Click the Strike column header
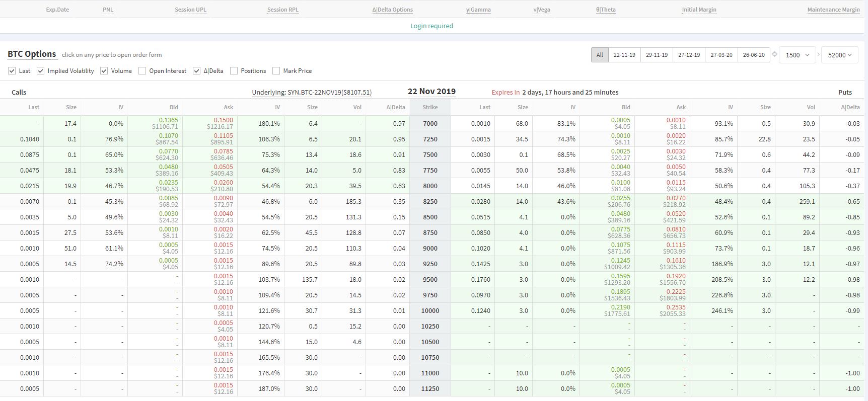This screenshot has height=401, width=868. click(430, 107)
